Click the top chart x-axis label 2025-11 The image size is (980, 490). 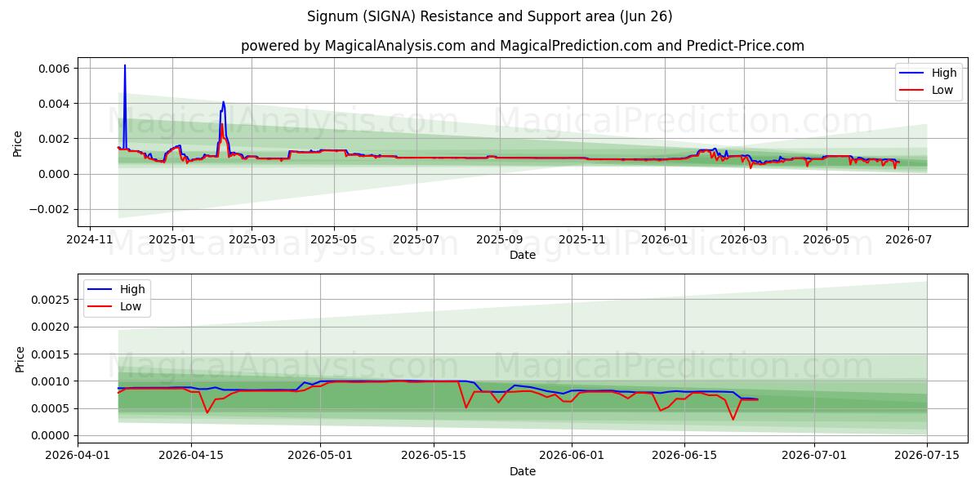pyautogui.click(x=581, y=240)
